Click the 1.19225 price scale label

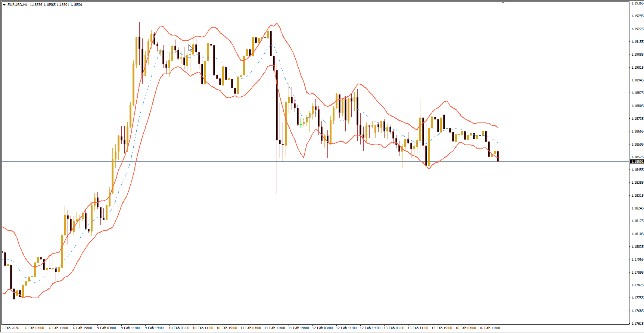click(637, 29)
